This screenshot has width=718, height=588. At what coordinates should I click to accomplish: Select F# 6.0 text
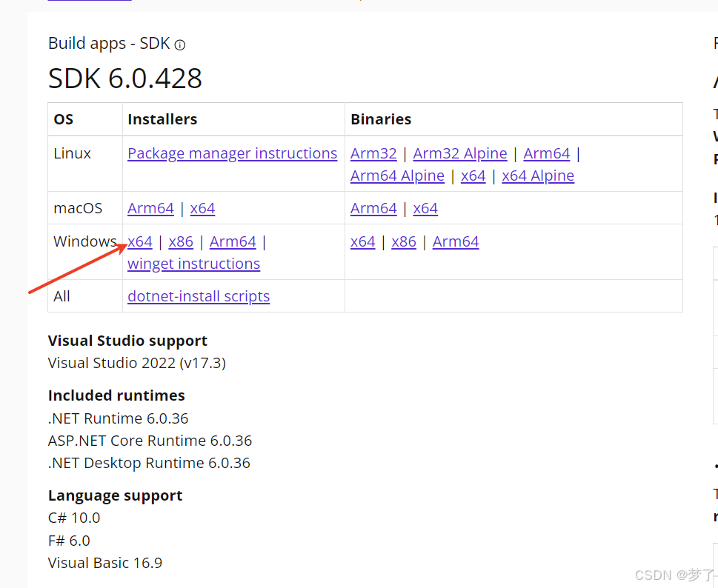[69, 541]
